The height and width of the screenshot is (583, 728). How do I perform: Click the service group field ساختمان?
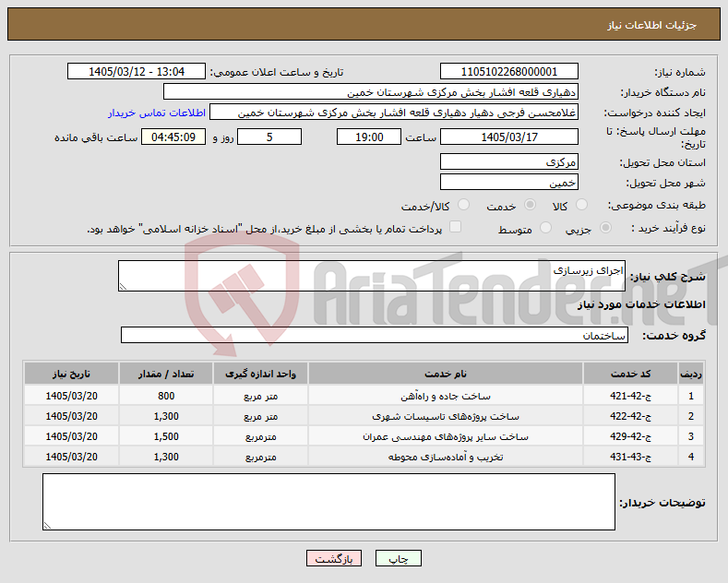[x=375, y=335]
